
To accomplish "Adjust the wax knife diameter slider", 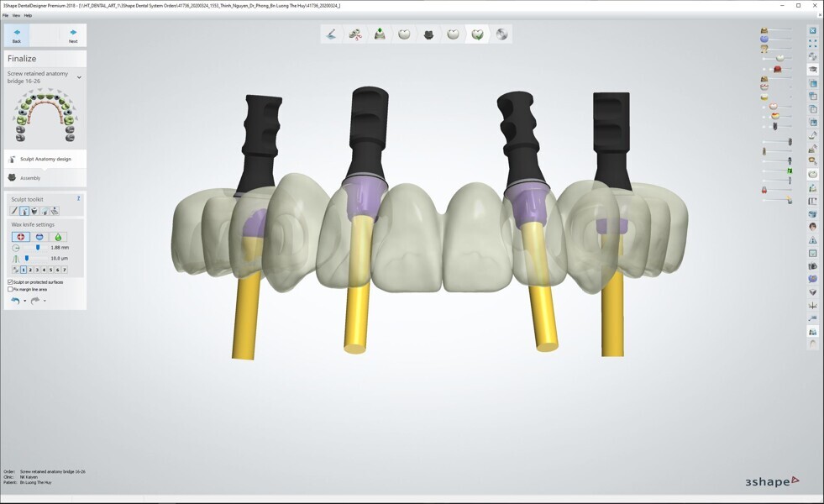I will [37, 248].
